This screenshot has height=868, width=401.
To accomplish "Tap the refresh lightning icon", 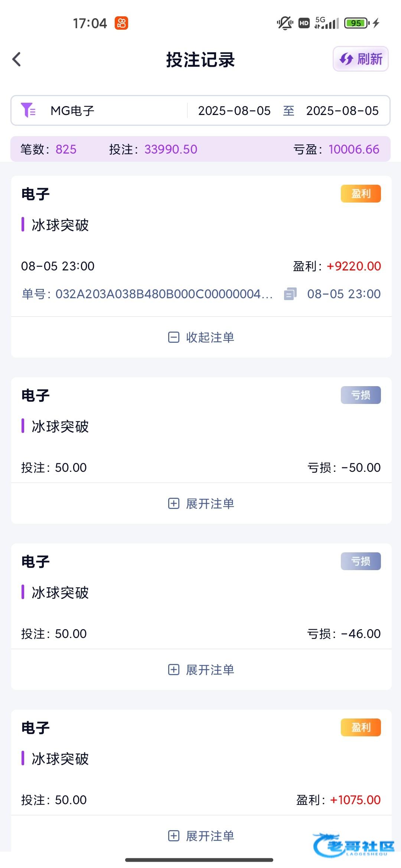I will click(346, 59).
